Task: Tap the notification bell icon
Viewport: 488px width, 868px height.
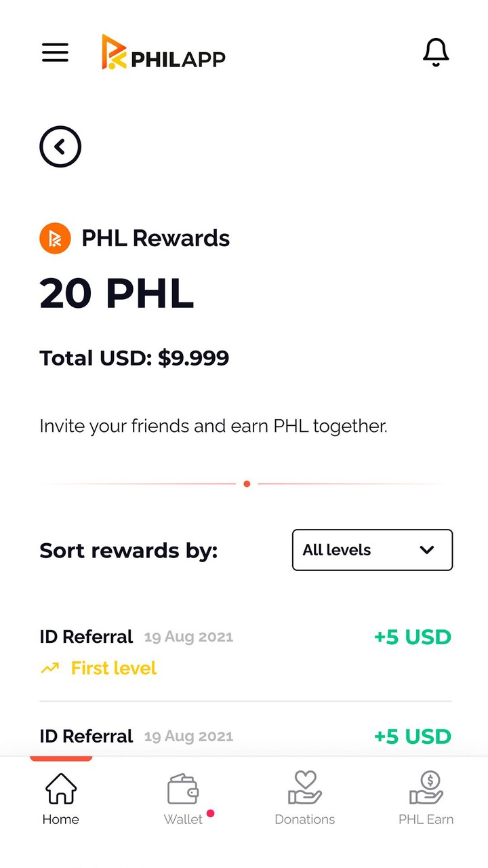Action: coord(436,52)
